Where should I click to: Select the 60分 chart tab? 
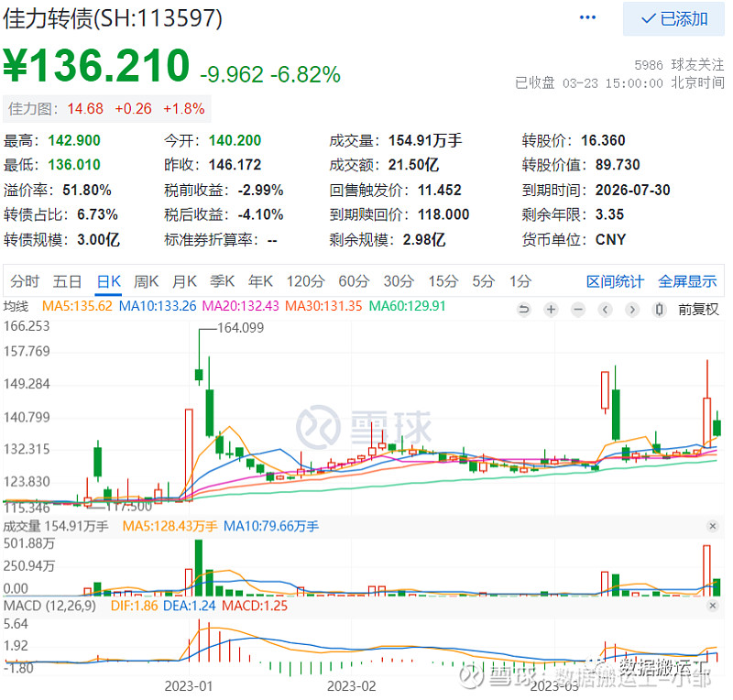coord(354,281)
